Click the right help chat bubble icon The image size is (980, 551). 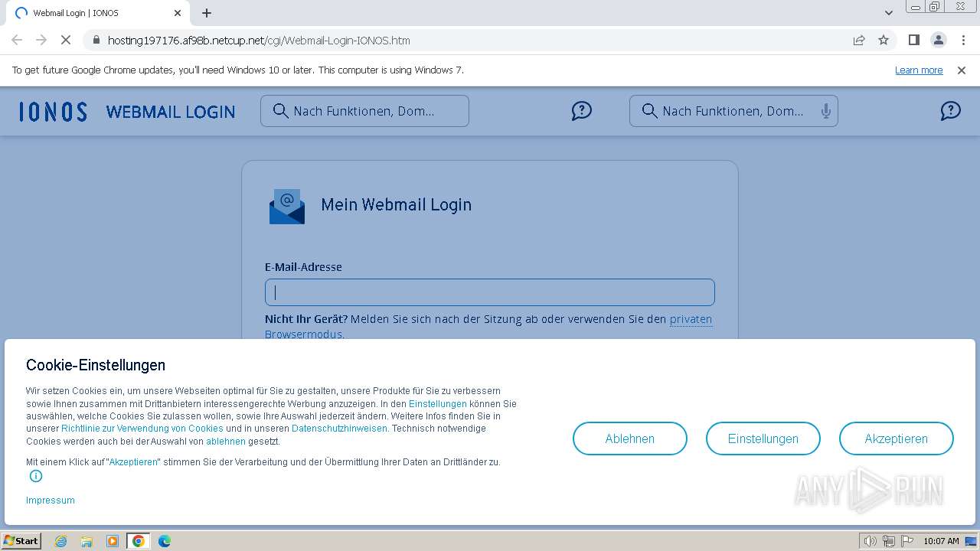(950, 111)
